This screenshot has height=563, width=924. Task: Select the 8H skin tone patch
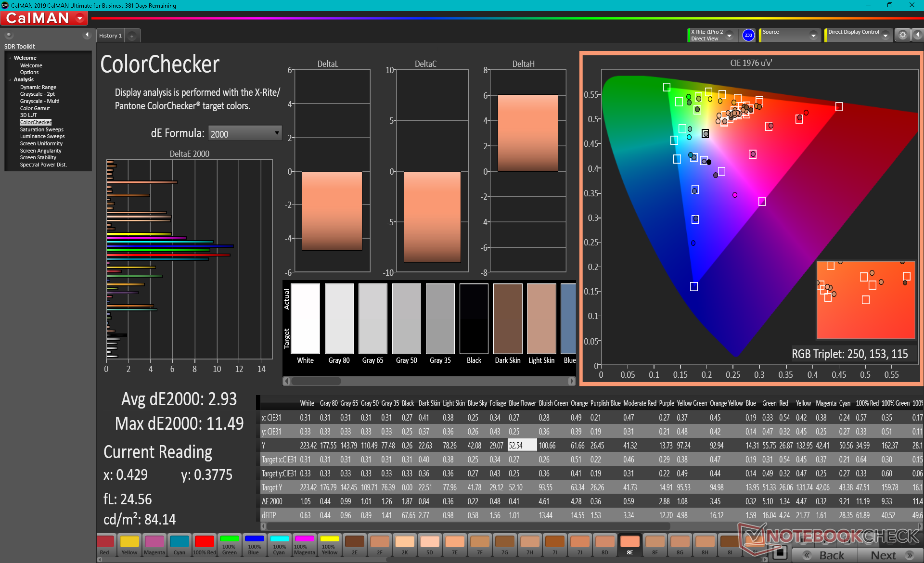(x=705, y=545)
